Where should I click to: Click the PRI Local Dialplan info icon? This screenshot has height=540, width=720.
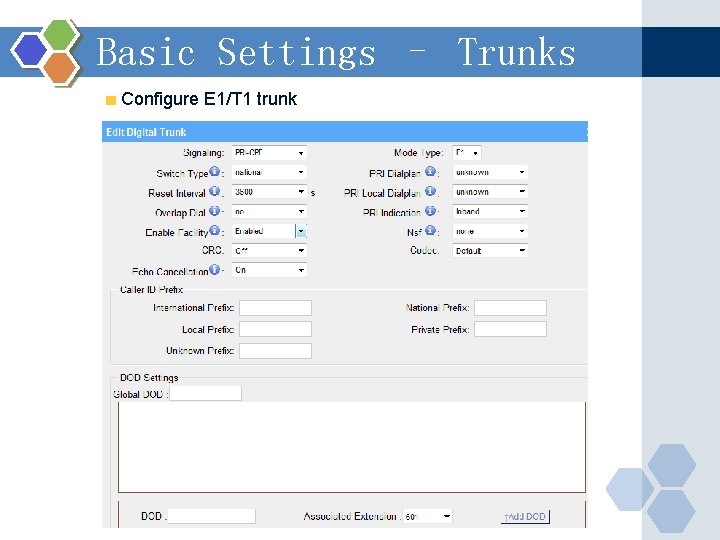coord(430,191)
